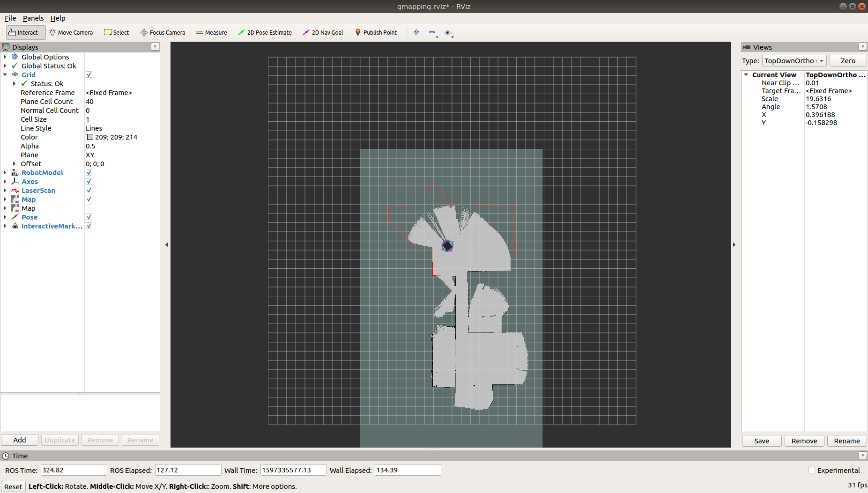The image size is (868, 493).
Task: Open the Panels menu
Action: click(33, 18)
